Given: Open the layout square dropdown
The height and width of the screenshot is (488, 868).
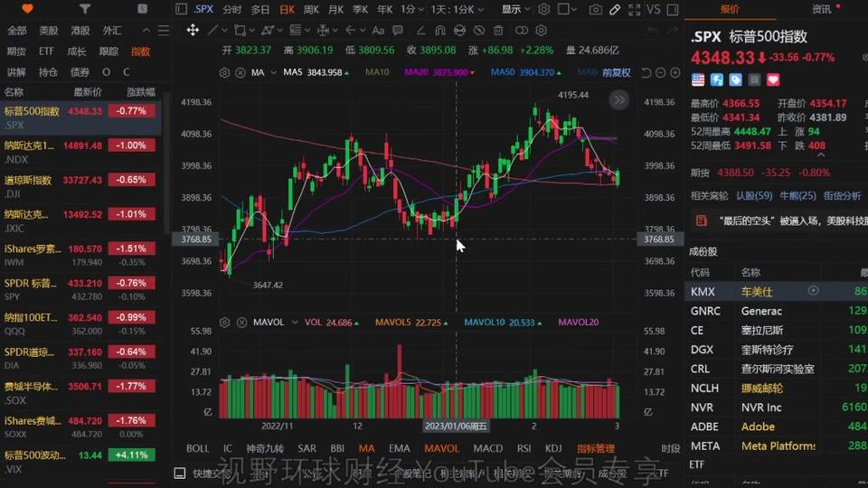Looking at the screenshot, I should [x=567, y=9].
